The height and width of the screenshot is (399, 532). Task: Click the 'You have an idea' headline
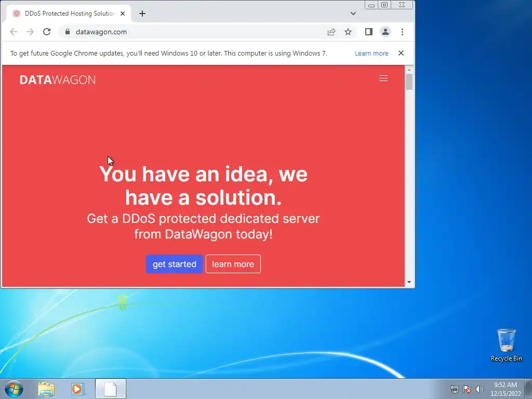203,185
